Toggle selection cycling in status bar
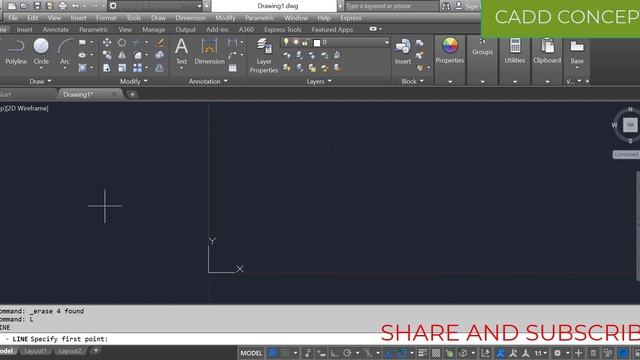The width and height of the screenshot is (640, 360). click(x=449, y=353)
